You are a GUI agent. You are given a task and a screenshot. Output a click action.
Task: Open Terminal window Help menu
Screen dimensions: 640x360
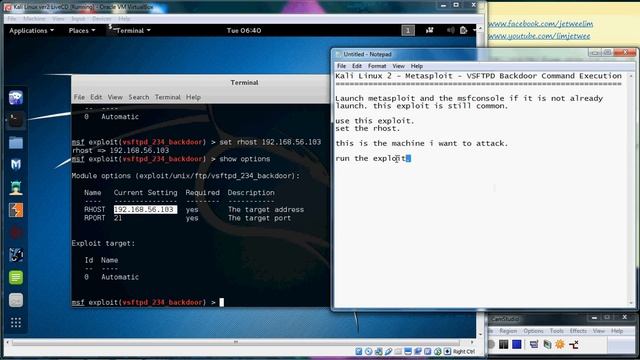tap(193, 97)
